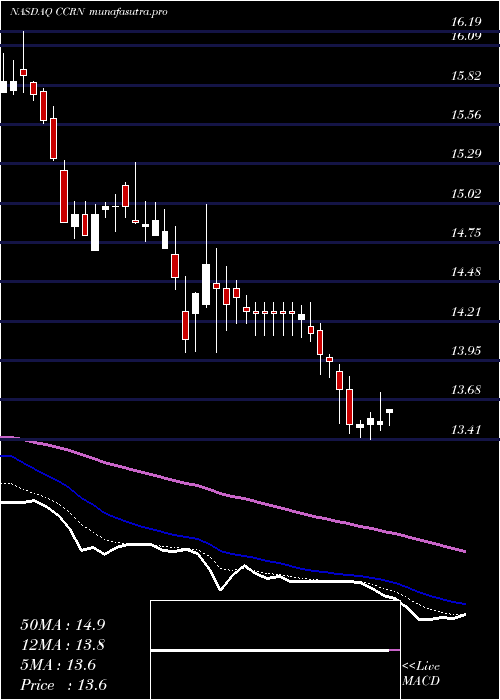Click the 50MA : 14.9 readout

point(63,624)
